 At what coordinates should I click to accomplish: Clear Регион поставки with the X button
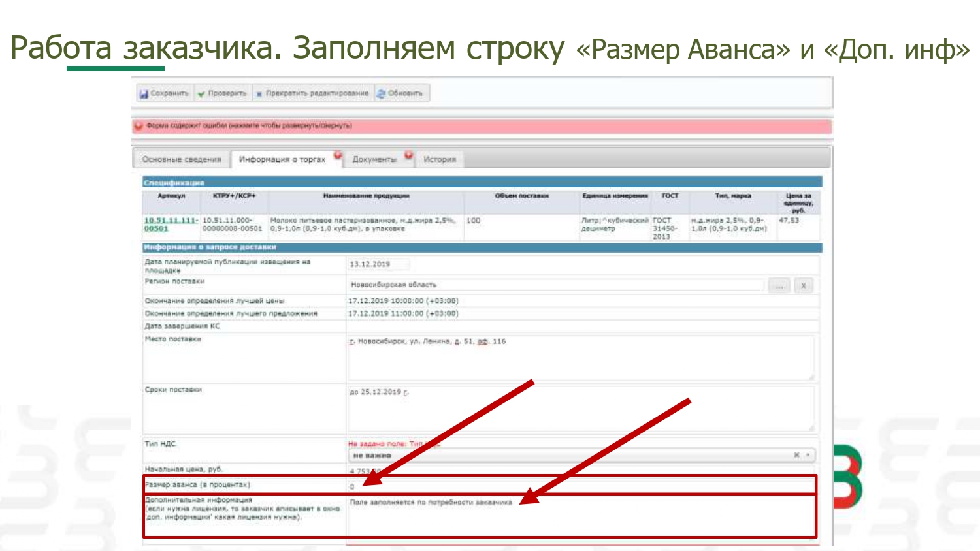(x=804, y=285)
